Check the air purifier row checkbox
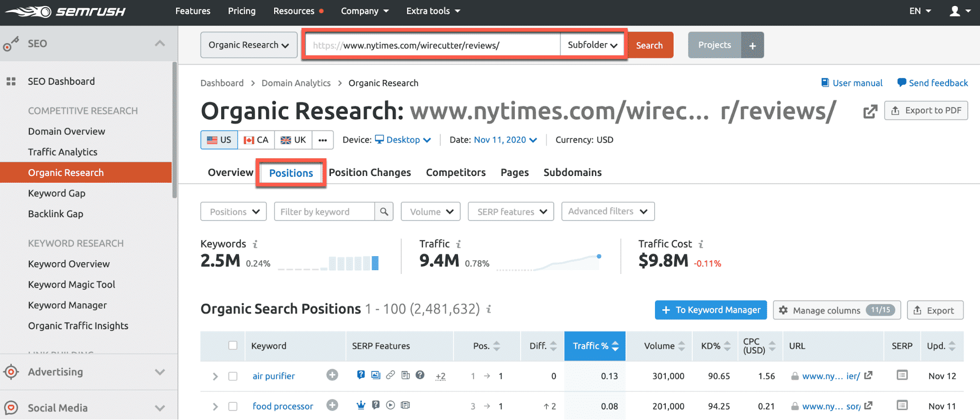 pos(233,376)
